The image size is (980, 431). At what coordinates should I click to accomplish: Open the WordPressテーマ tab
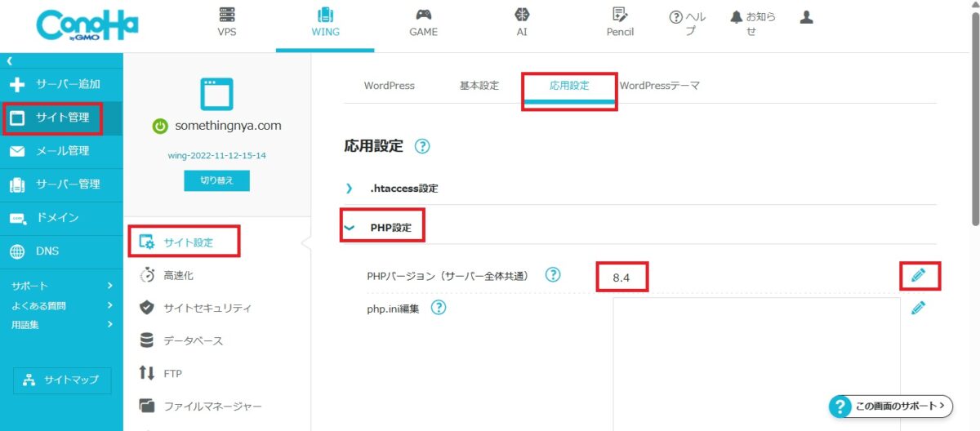click(659, 86)
